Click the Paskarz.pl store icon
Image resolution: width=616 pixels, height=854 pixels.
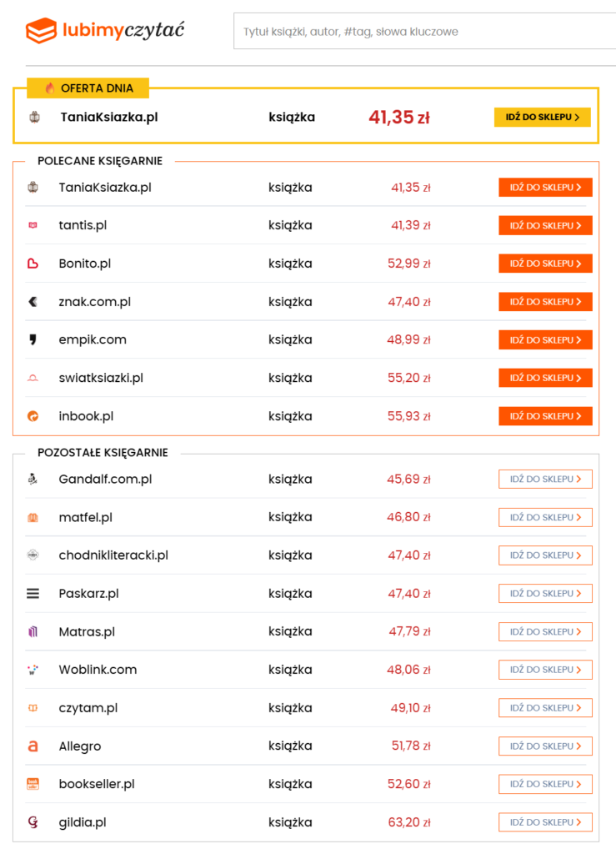33,594
